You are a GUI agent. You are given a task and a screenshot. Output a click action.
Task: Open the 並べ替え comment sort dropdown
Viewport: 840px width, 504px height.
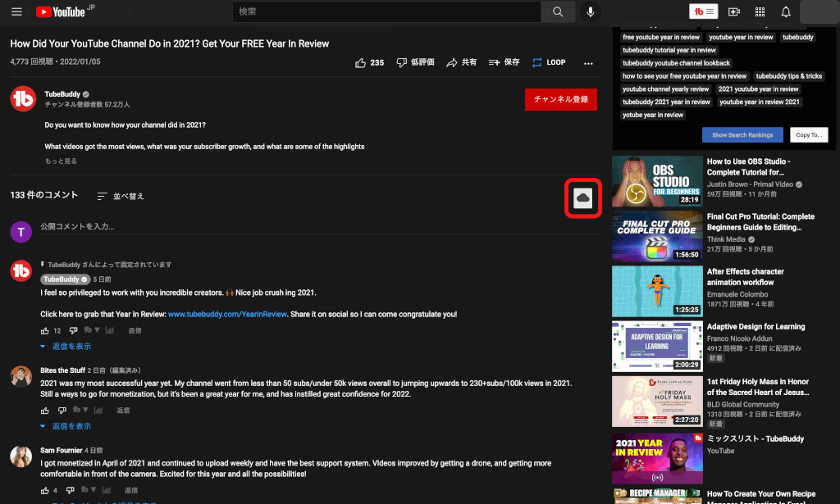click(121, 196)
